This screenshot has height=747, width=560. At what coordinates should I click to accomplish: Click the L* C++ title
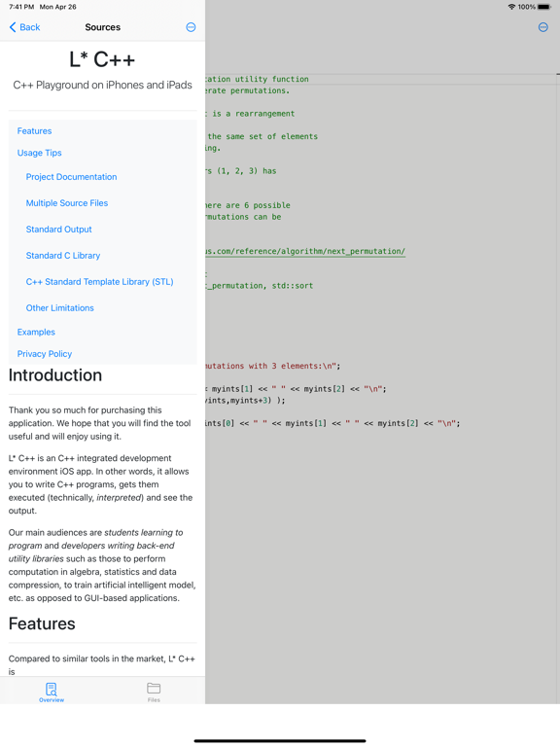point(102,59)
